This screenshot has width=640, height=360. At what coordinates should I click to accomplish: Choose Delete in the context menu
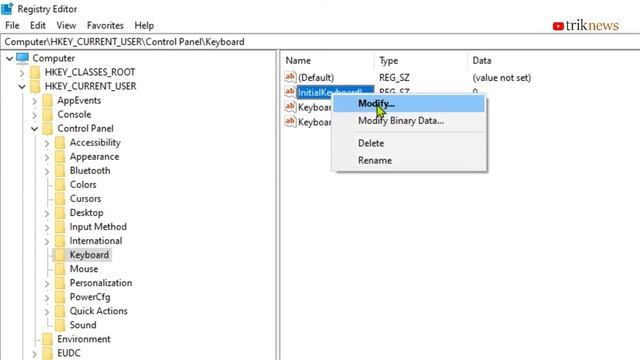(409, 143)
